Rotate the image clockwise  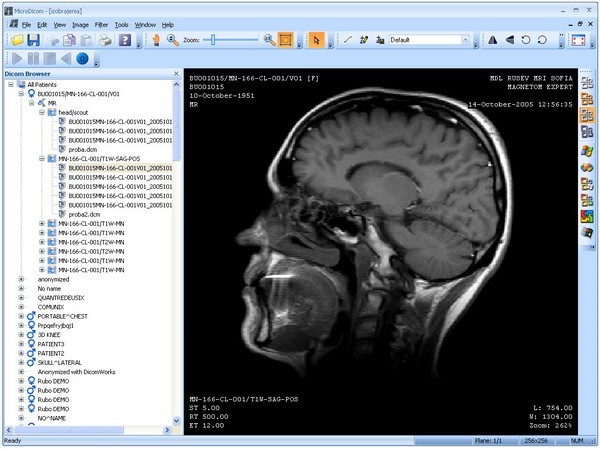[x=542, y=39]
